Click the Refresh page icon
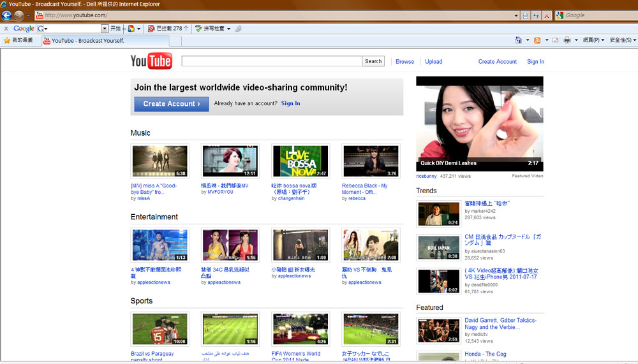This screenshot has width=638, height=364. coord(536,15)
